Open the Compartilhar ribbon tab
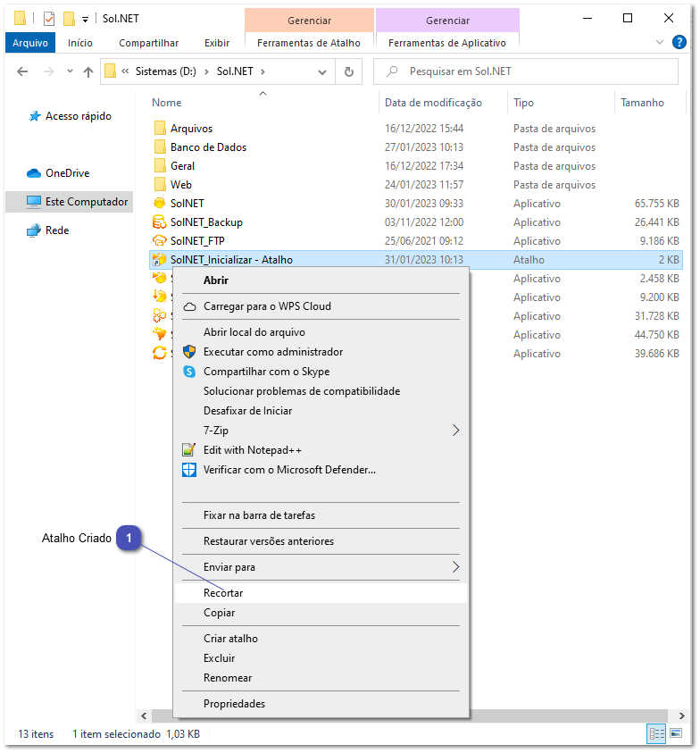The image size is (700, 753). pyautogui.click(x=149, y=43)
